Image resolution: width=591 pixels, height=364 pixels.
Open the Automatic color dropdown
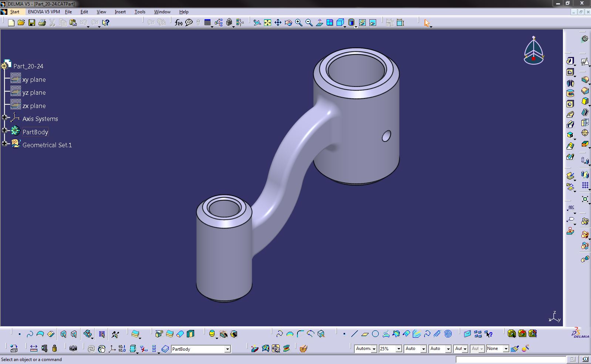tap(374, 349)
